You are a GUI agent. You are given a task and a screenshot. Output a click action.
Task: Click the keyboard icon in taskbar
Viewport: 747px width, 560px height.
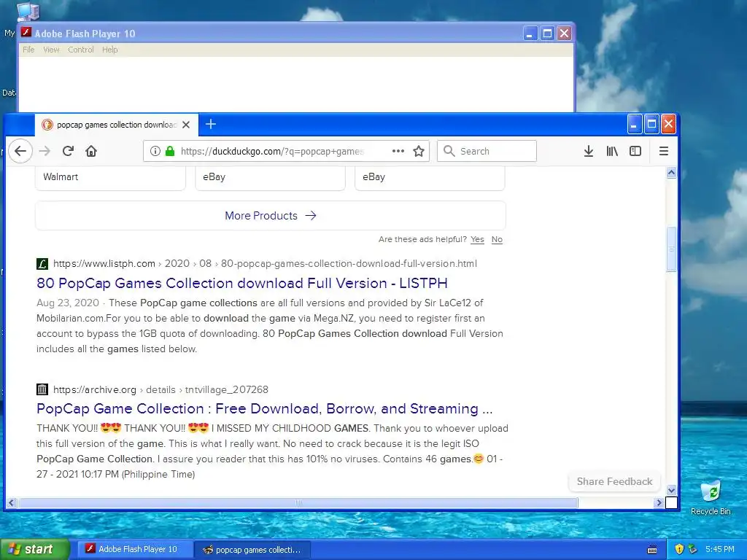click(652, 550)
